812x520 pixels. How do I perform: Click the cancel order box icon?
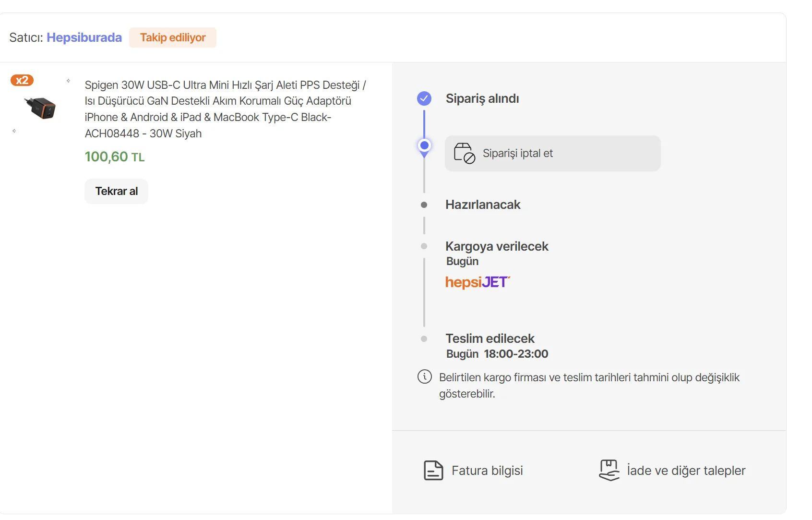[x=464, y=153]
